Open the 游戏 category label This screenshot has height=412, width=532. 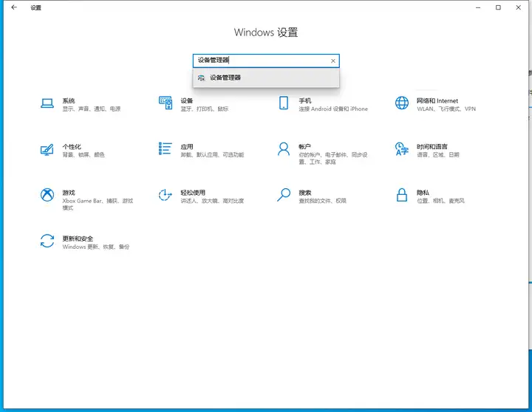coord(69,193)
